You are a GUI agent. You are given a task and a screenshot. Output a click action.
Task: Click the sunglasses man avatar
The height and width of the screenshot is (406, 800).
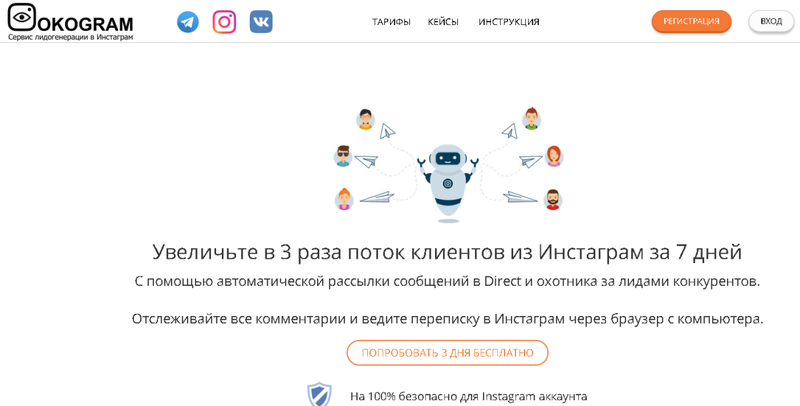pyautogui.click(x=343, y=156)
